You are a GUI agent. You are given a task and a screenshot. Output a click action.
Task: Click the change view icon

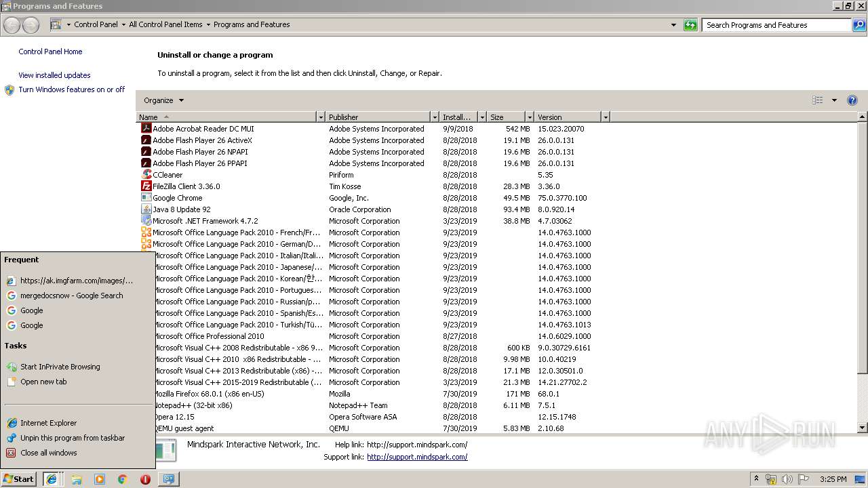coord(817,100)
